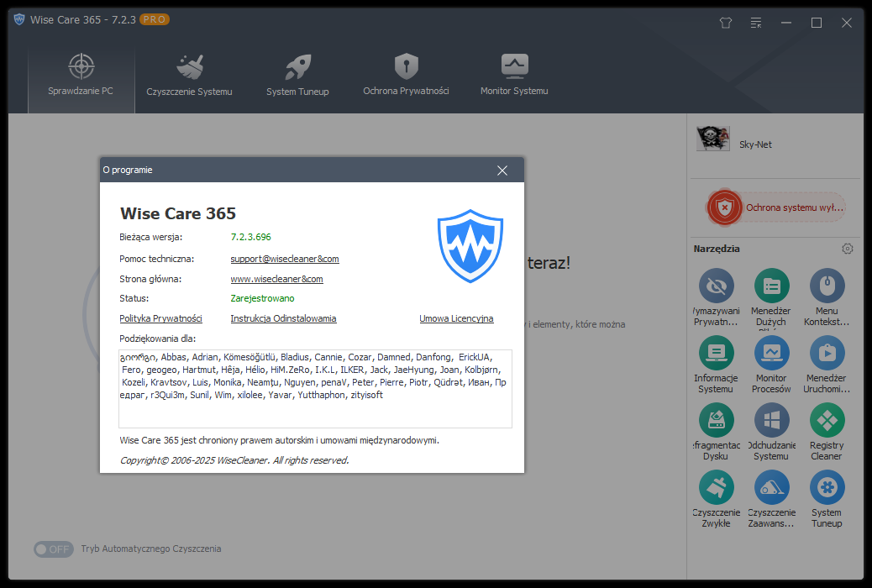Click the Strona główna: label
This screenshot has width=872, height=588.
[150, 279]
